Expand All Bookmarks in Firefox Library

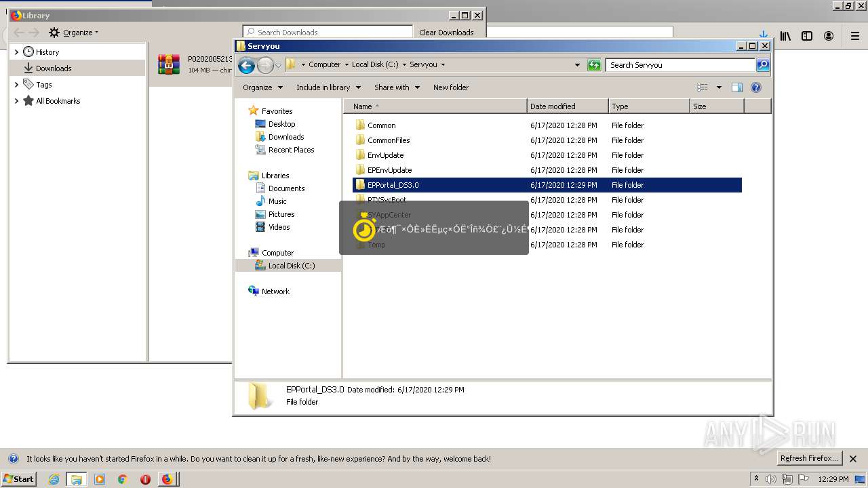pos(16,101)
